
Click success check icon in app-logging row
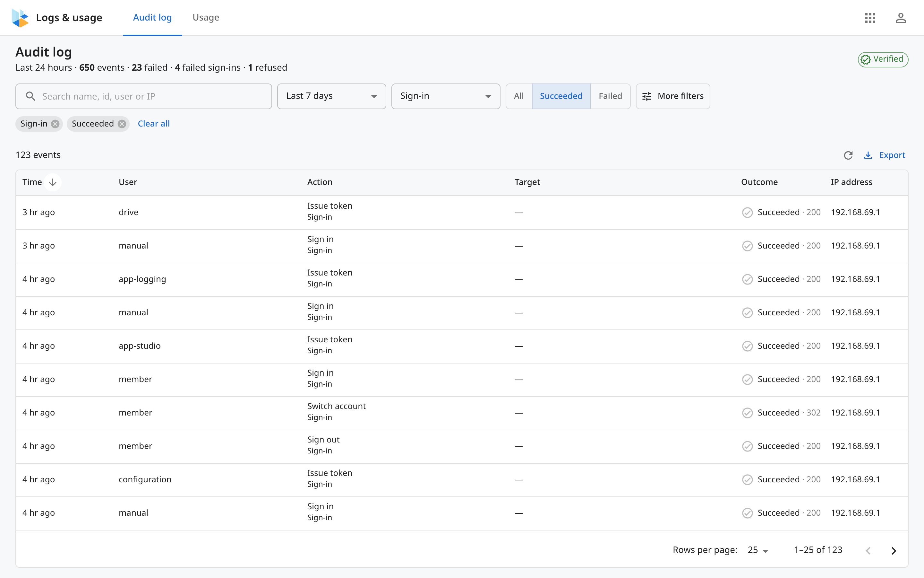[x=747, y=279]
